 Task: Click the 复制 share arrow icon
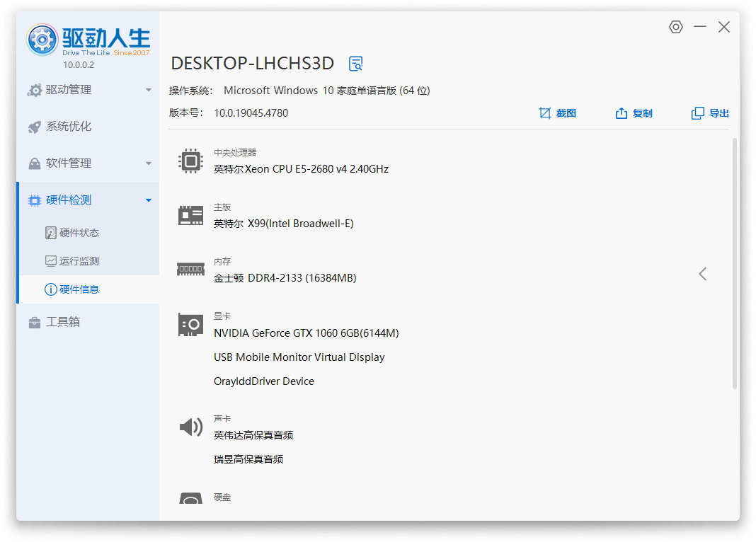tap(622, 113)
